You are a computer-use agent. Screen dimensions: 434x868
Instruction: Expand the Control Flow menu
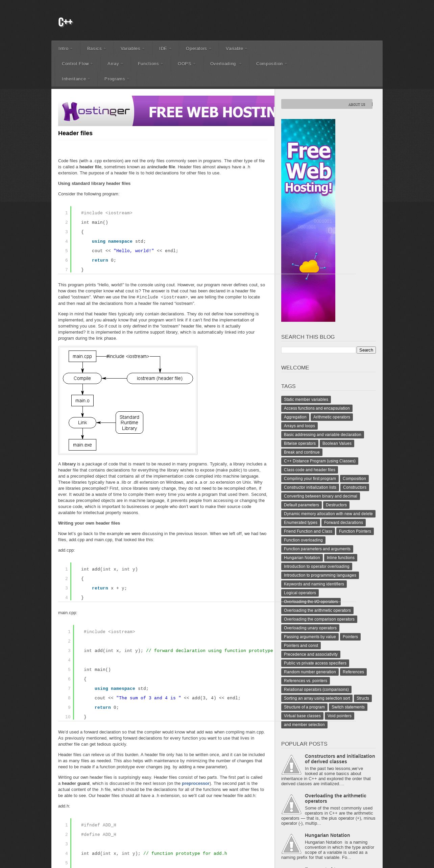[x=77, y=64]
